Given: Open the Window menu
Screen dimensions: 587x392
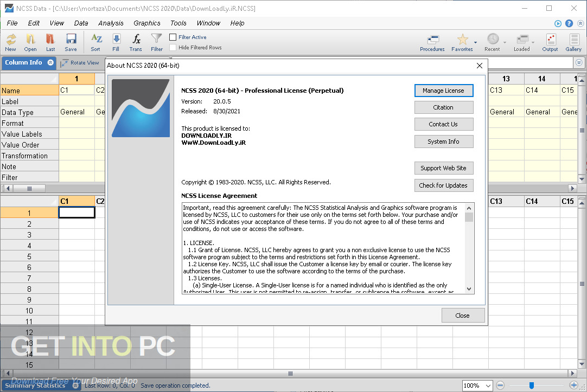Looking at the screenshot, I should [x=208, y=23].
